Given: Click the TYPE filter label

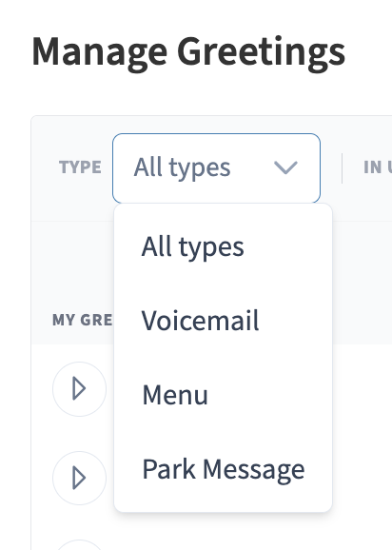Looking at the screenshot, I should [x=80, y=167].
